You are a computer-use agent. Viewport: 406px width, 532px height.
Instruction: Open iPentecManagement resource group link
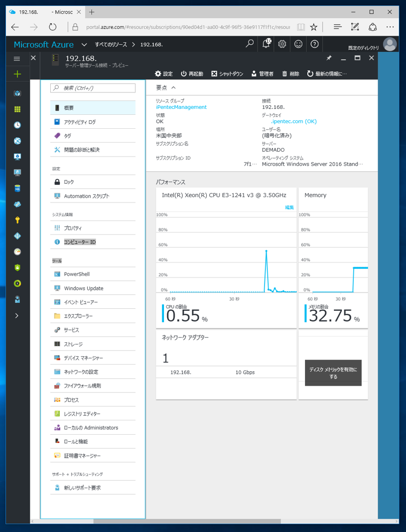click(x=181, y=107)
